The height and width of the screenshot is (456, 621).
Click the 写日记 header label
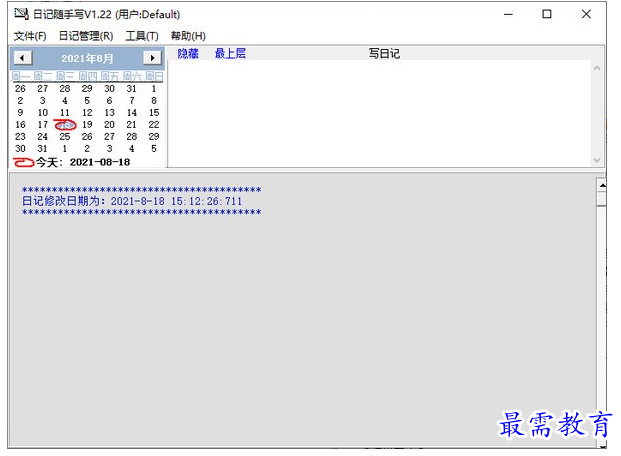coord(384,53)
